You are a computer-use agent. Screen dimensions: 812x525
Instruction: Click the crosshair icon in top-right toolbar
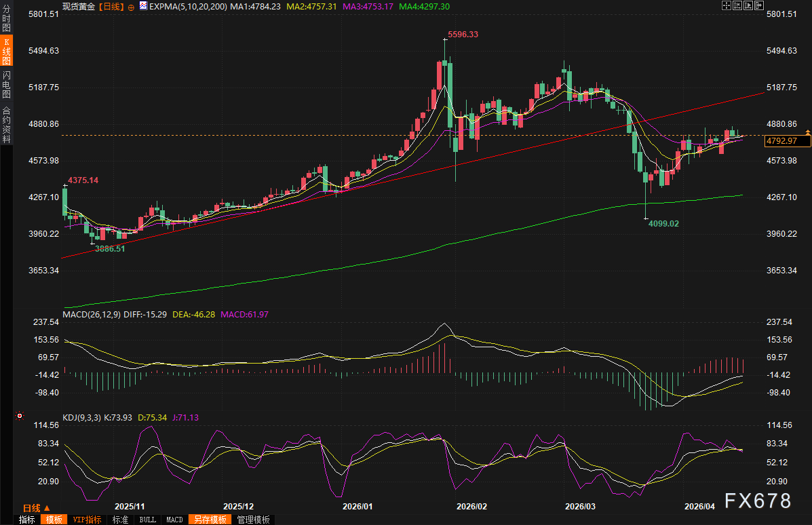click(726, 5)
